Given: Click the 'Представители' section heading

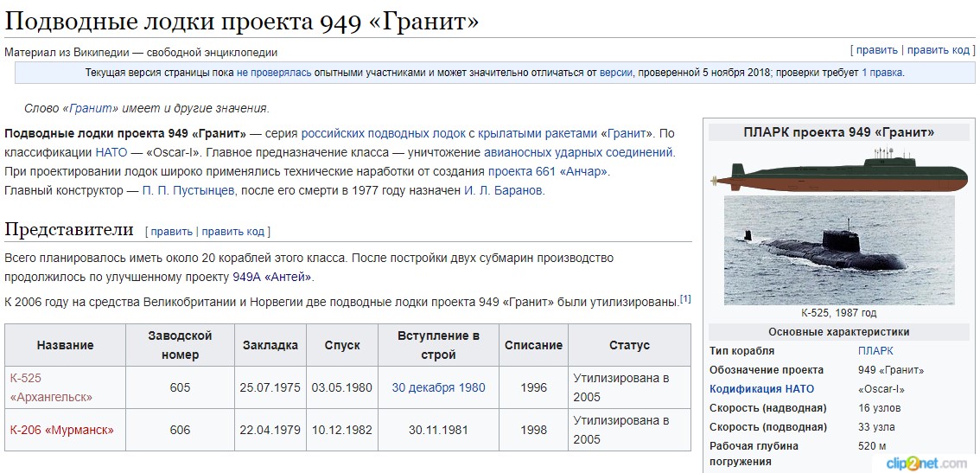Looking at the screenshot, I should click(x=69, y=230).
